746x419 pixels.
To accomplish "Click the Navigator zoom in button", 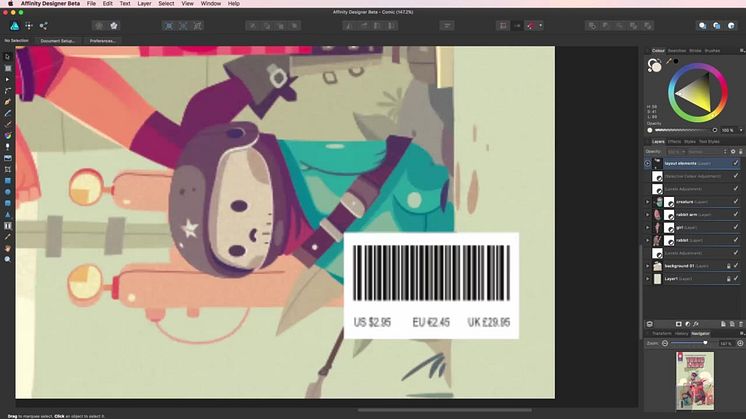I will click(740, 343).
